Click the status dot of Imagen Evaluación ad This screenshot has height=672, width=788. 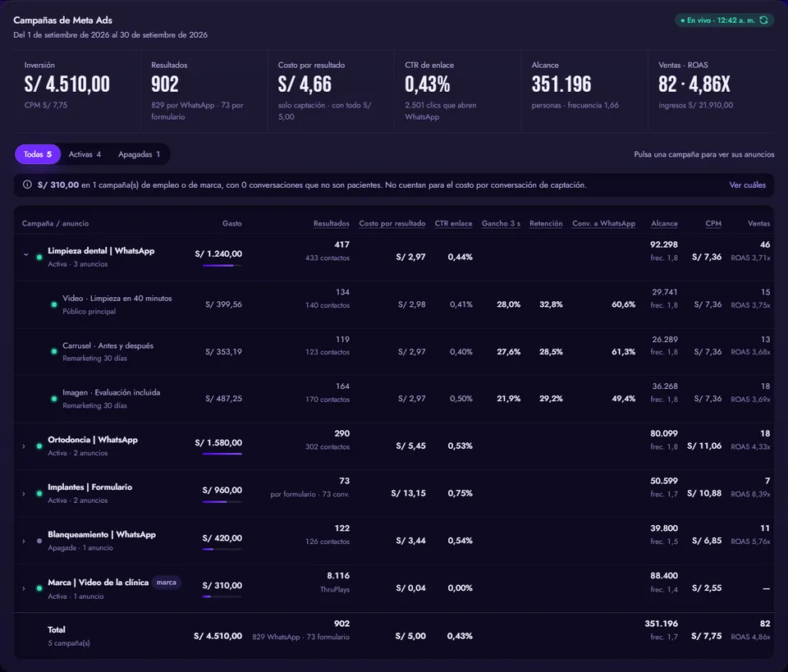click(54, 399)
